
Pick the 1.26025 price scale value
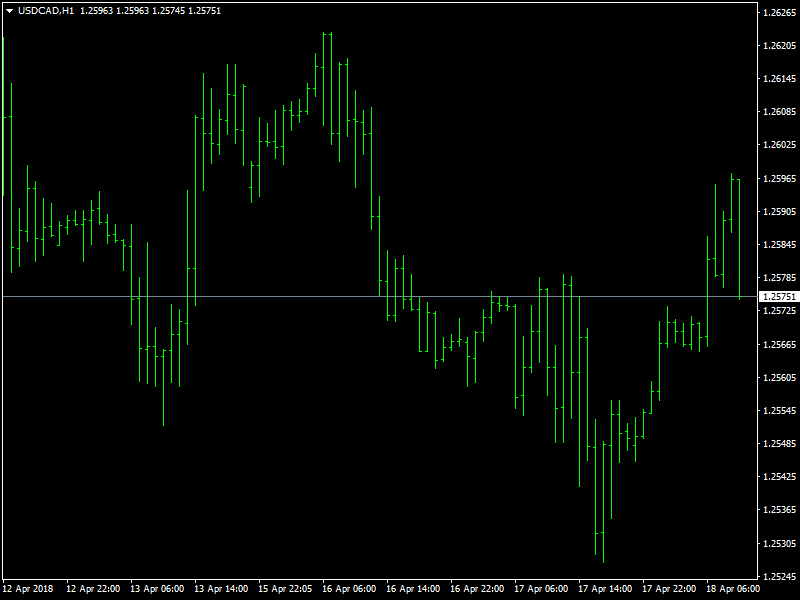779,145
